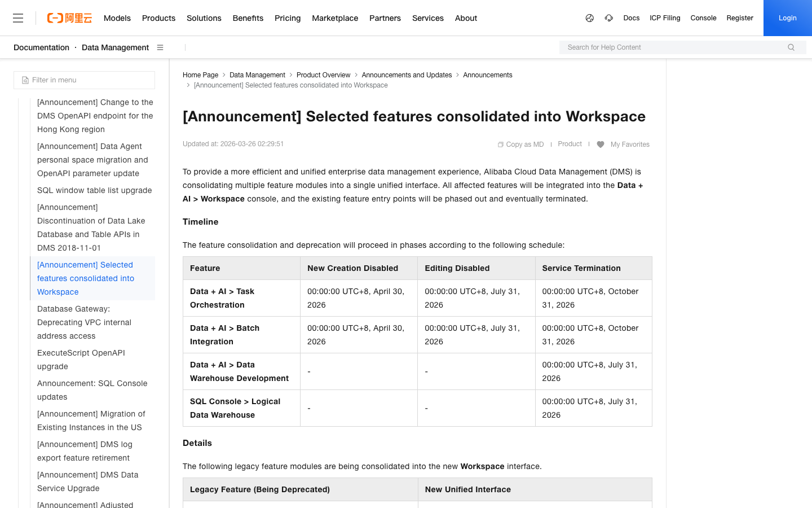
Task: Click the Data + AI > Batch Integration cell
Action: pyautogui.click(x=241, y=335)
